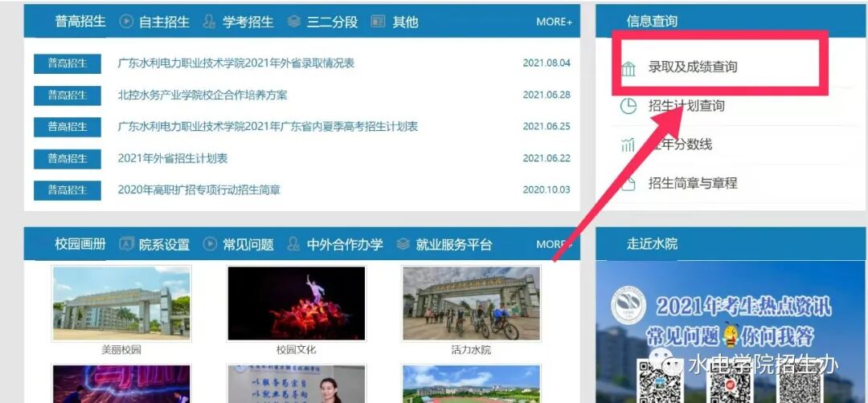Click the document icon beside 招生简章与章程
Viewport: 868px width, 403px height.
[628, 184]
